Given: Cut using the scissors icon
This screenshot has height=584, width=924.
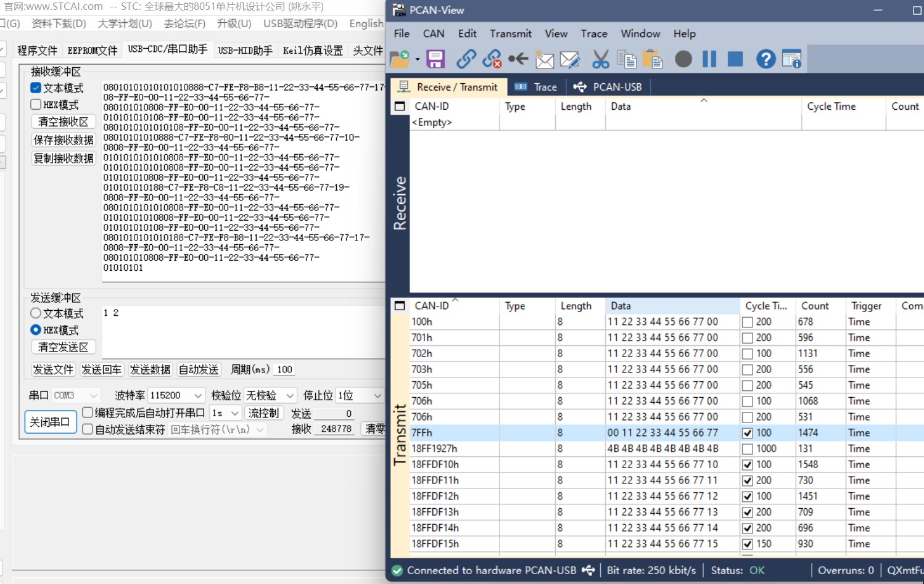Looking at the screenshot, I should [601, 59].
